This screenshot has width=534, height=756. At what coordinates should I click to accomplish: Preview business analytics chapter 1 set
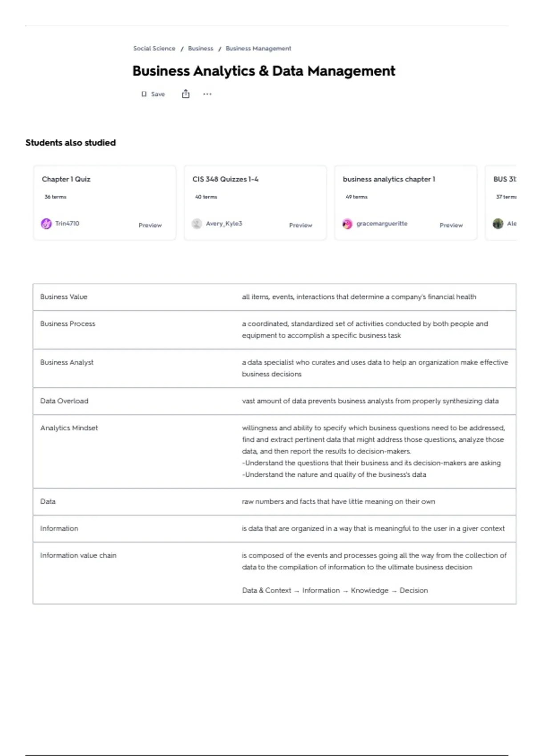(x=451, y=225)
